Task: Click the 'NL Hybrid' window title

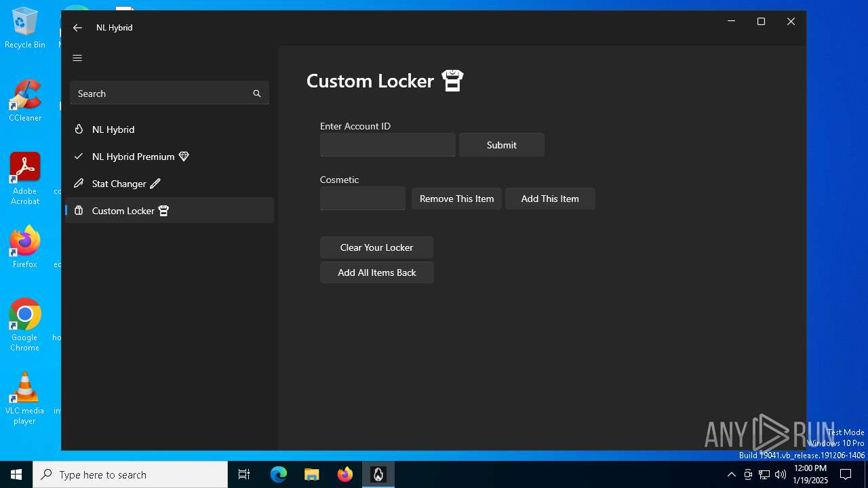Action: (x=115, y=28)
